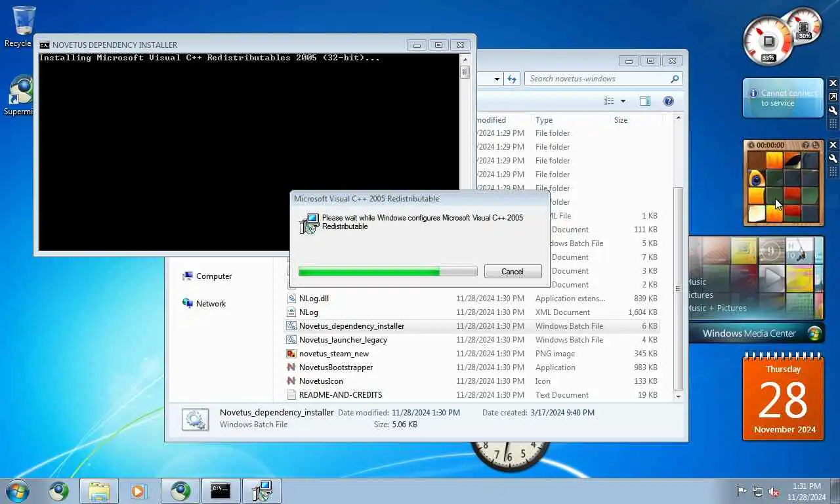Enlarge the weather gadget with the size arrow
The width and height of the screenshot is (840, 504).
pos(833,97)
